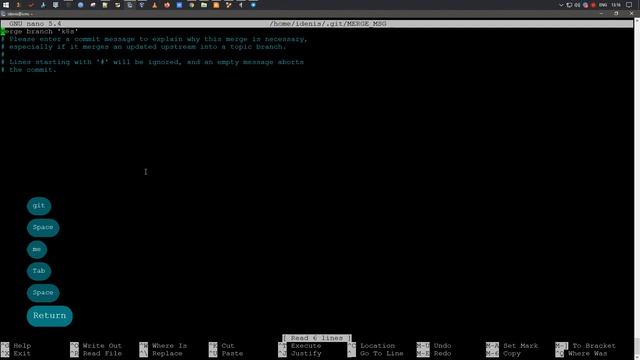Click the 'Paste' shortcut label

pos(232,353)
